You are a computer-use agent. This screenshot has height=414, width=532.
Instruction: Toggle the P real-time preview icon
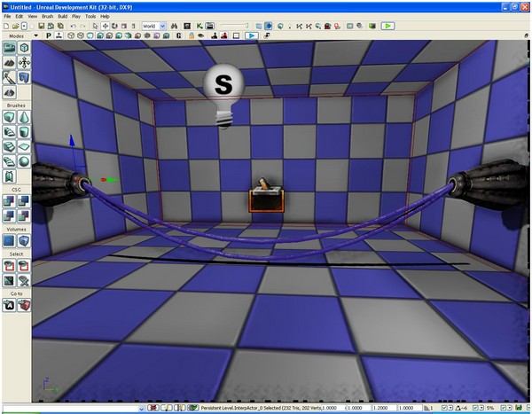tap(49, 35)
